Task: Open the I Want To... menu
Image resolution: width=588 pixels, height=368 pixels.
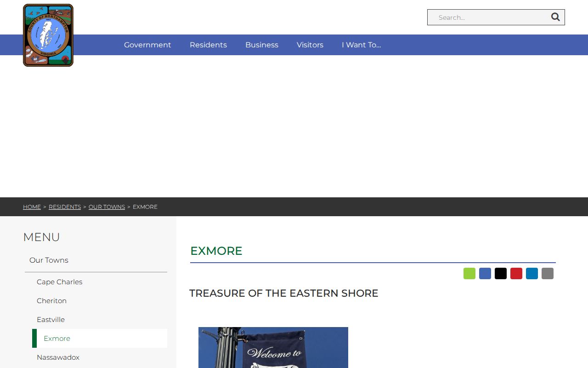Action: click(x=362, y=45)
